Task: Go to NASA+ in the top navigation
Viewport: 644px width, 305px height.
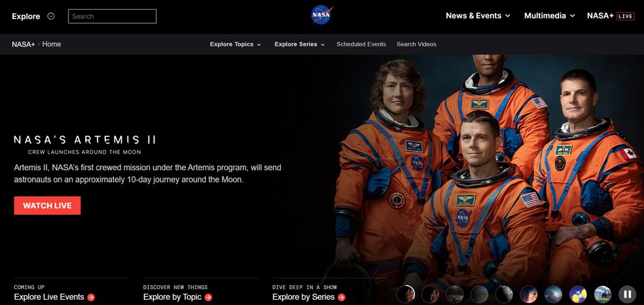Action: point(600,16)
